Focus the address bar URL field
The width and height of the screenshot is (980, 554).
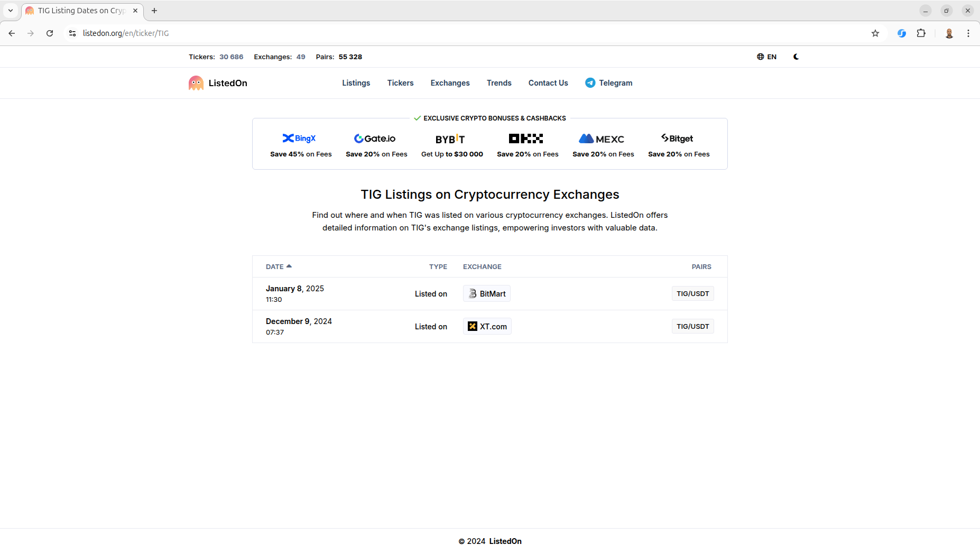(x=465, y=33)
